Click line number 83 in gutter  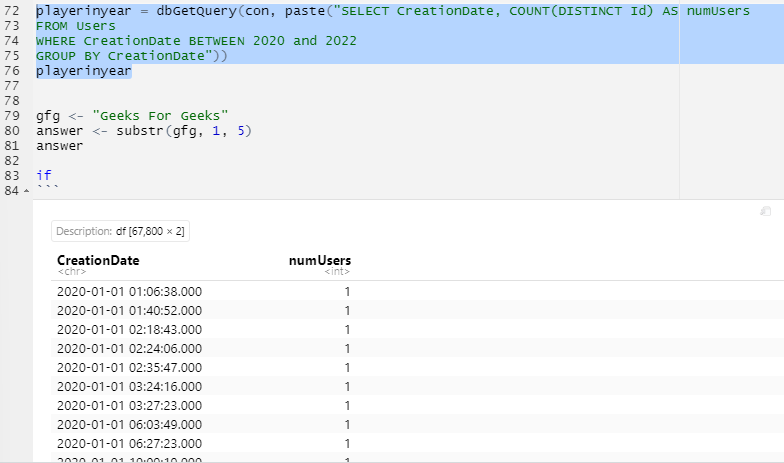click(12, 176)
